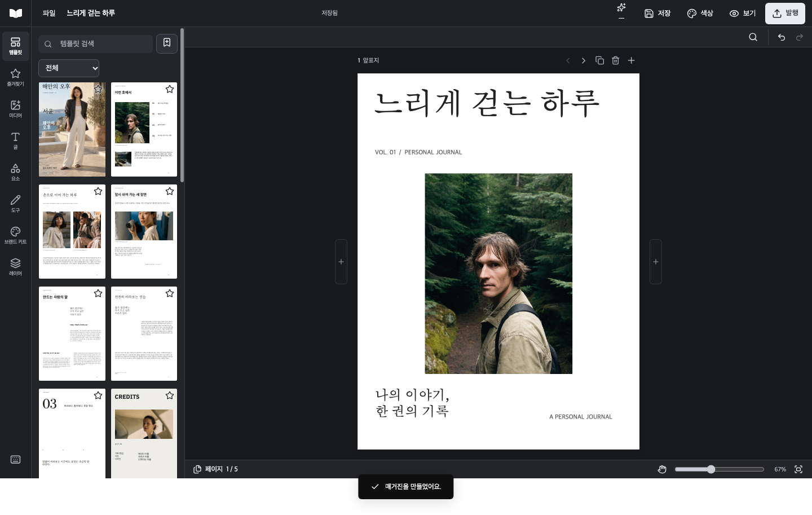Click the sparkle AI icon in header
Screen dimensions: 812x515
[x=621, y=8]
